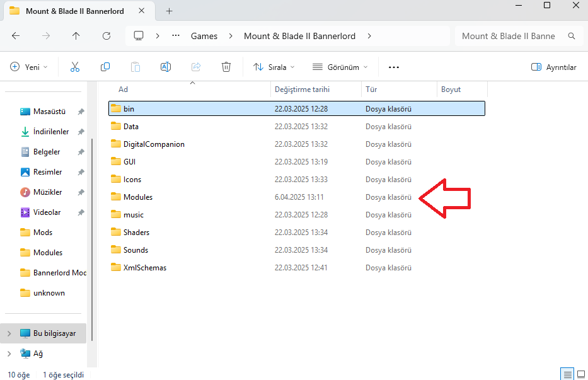The image size is (588, 380).
Task: Go back with the left arrow
Action: (x=16, y=36)
